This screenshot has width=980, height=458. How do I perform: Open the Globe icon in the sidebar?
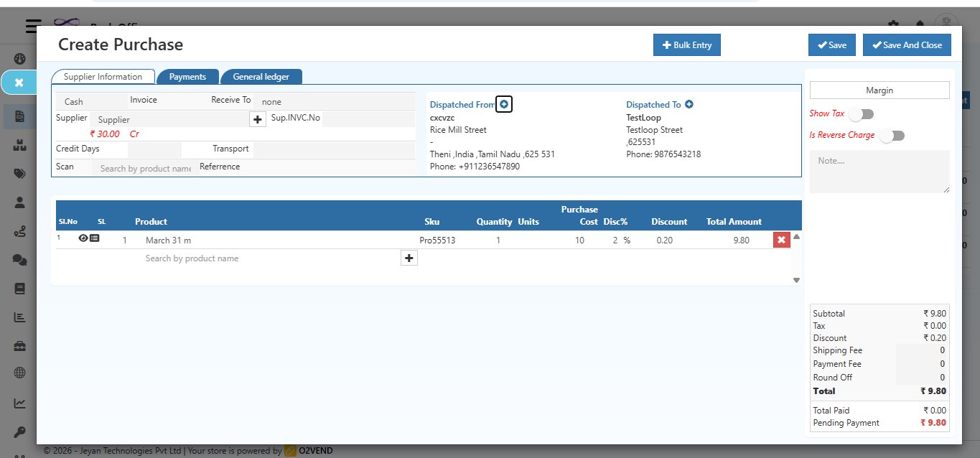click(19, 372)
